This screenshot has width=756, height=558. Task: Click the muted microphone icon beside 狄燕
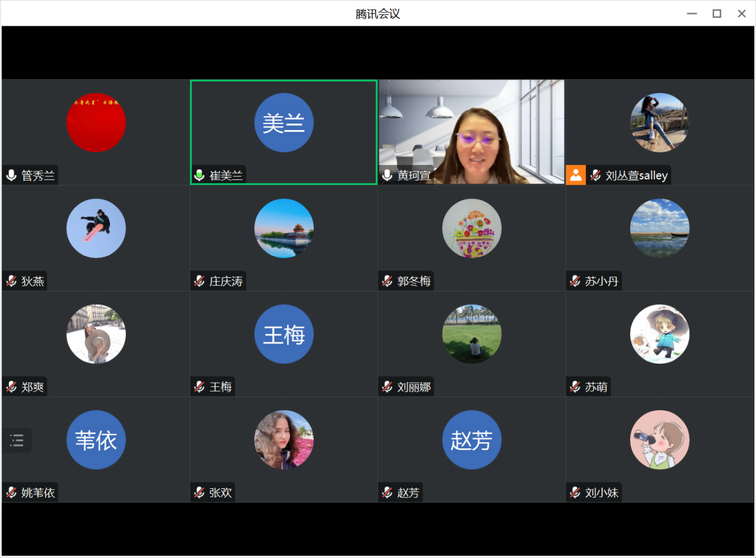(x=11, y=281)
